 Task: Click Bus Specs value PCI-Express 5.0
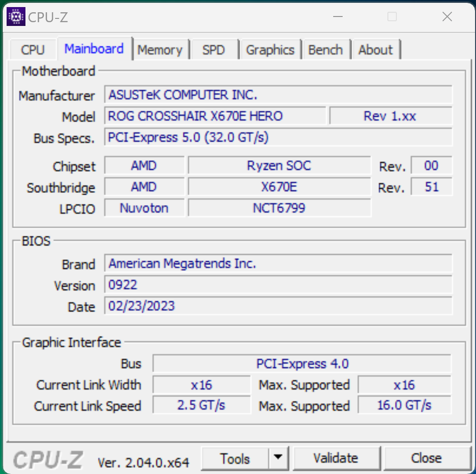tap(278, 137)
